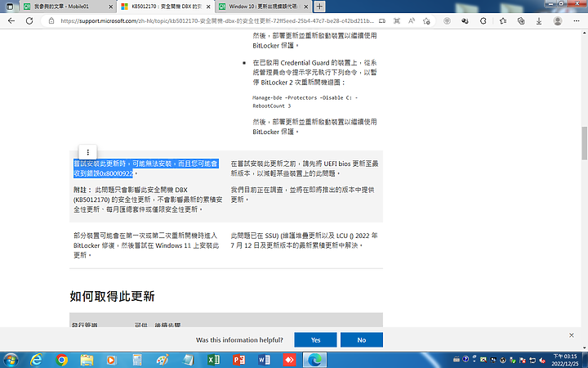This screenshot has width=588, height=368.
Task: Click the blue help tray icon
Action: [465, 359]
